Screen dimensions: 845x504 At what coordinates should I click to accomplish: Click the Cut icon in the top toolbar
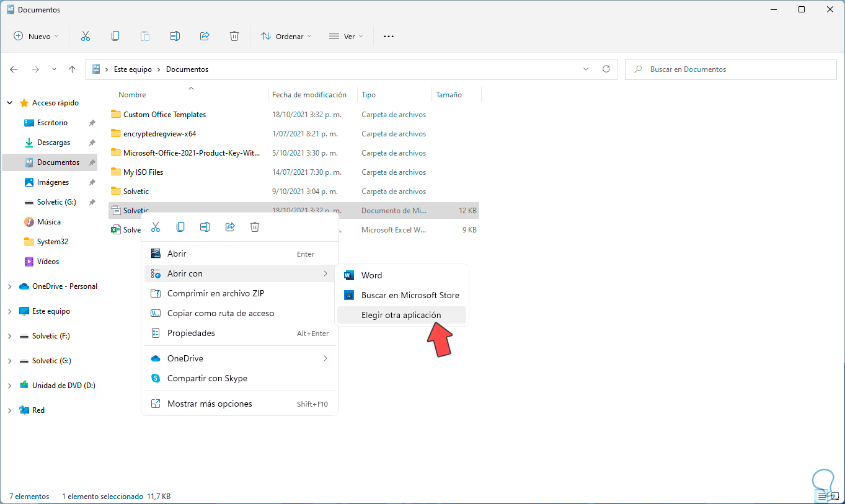coord(86,36)
